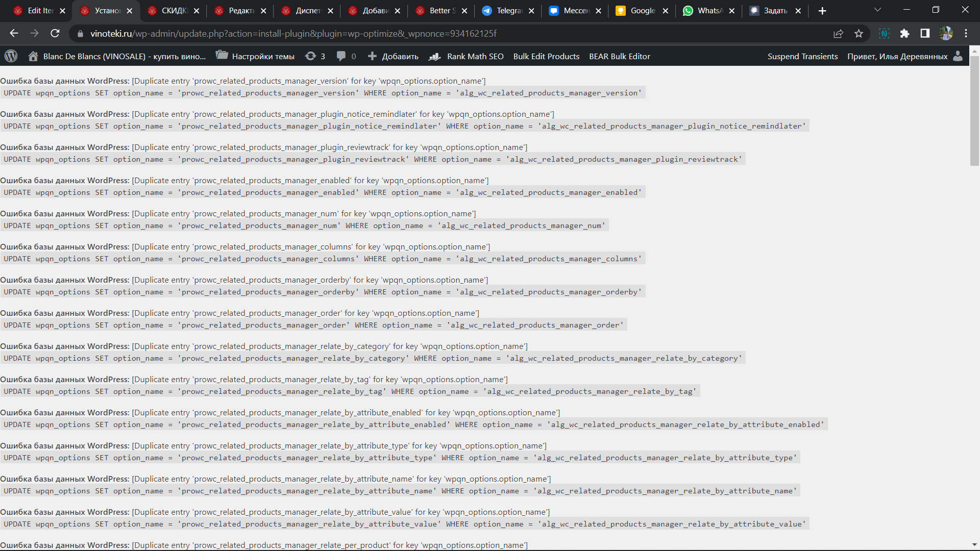Share this page via share icon
This screenshot has width=980, height=551.
[838, 34]
